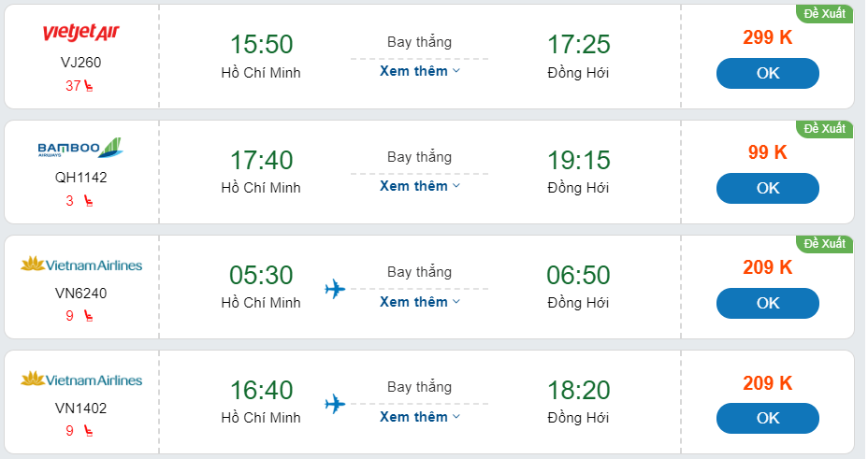Click the seat icon for VJ260

(x=89, y=86)
